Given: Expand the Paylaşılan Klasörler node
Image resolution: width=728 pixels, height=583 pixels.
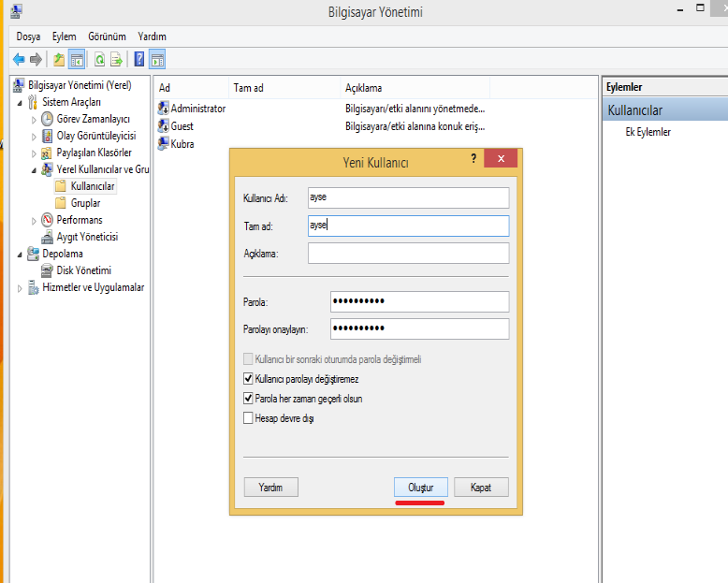Looking at the screenshot, I should [34, 153].
